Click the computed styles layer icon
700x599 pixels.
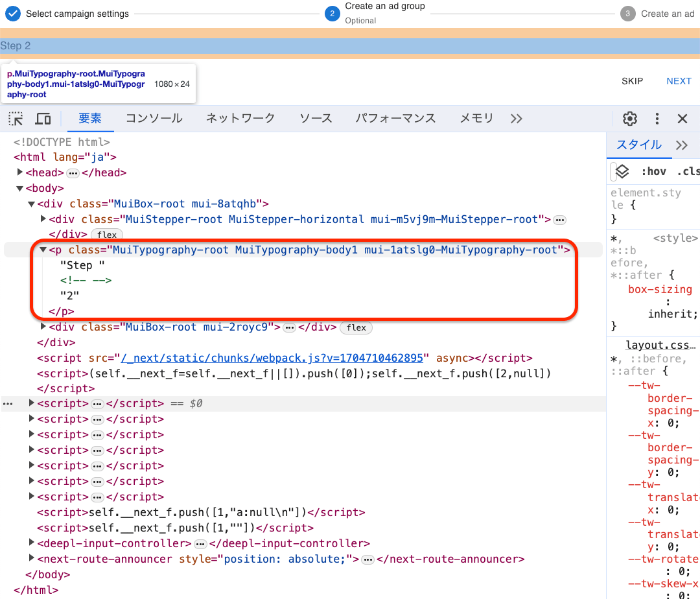(x=622, y=171)
